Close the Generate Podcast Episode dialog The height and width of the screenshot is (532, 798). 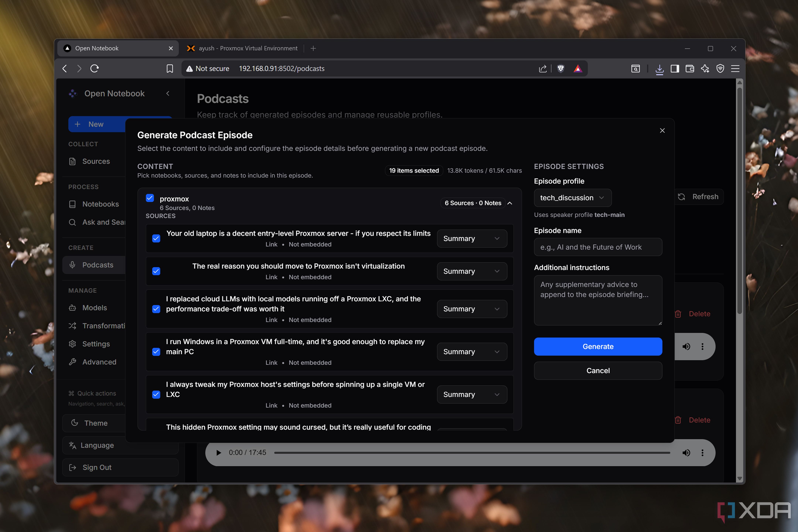(662, 131)
